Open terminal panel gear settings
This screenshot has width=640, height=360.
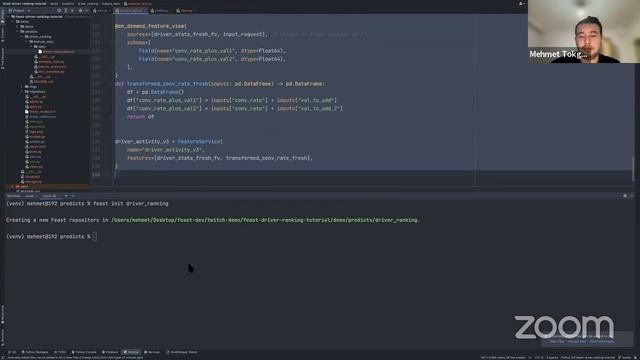click(x=625, y=196)
